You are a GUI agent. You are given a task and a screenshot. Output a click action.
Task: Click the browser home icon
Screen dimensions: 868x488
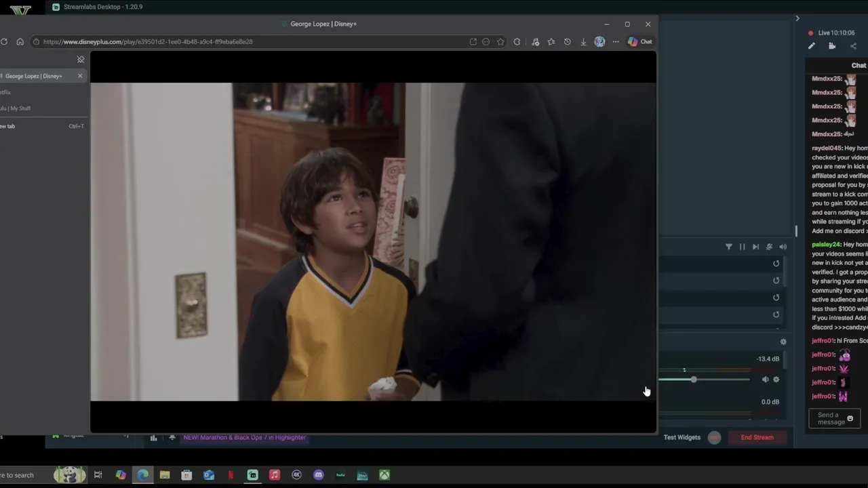(x=20, y=41)
